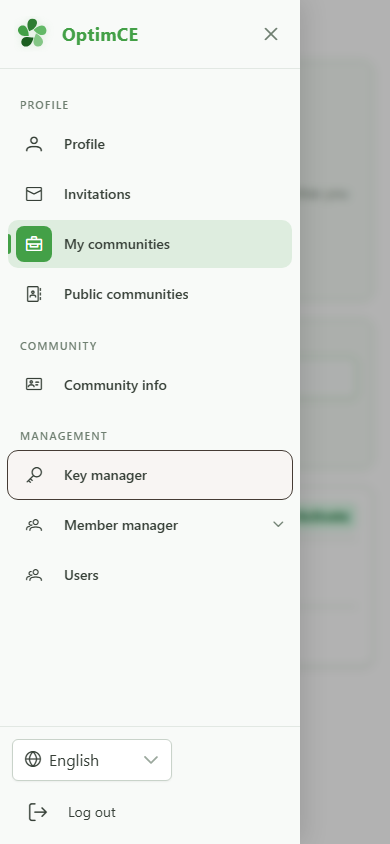
Task: Close the sidebar with the X icon
Action: click(271, 34)
